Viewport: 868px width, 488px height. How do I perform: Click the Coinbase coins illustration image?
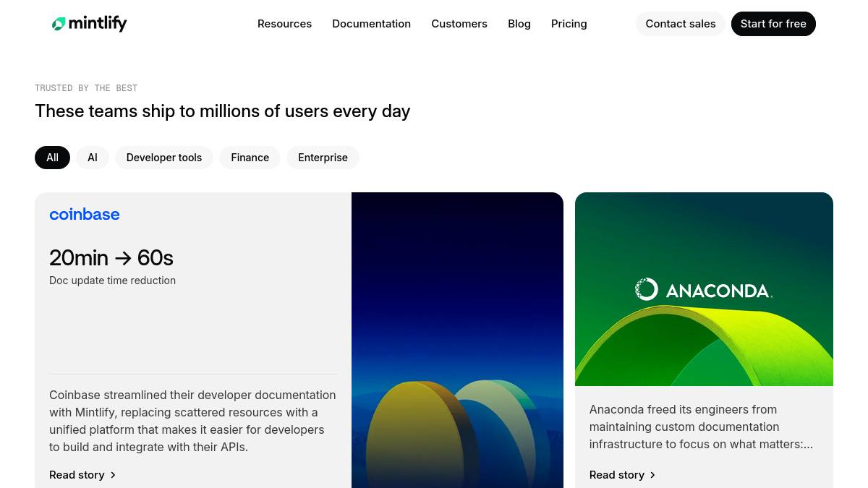457,340
